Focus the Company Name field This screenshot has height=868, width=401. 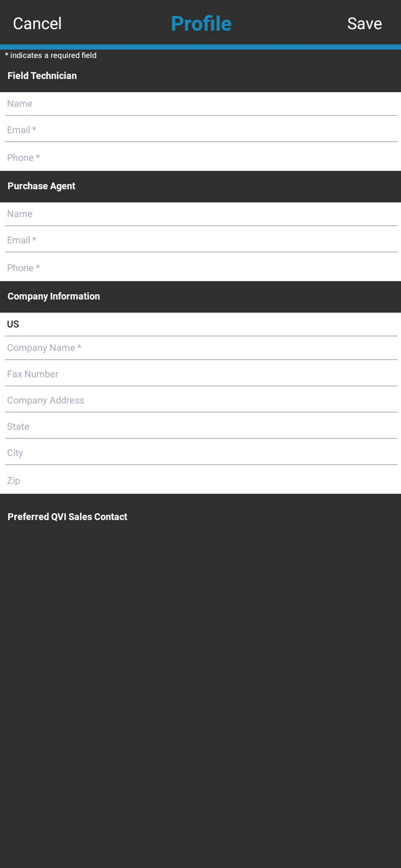pyautogui.click(x=201, y=348)
